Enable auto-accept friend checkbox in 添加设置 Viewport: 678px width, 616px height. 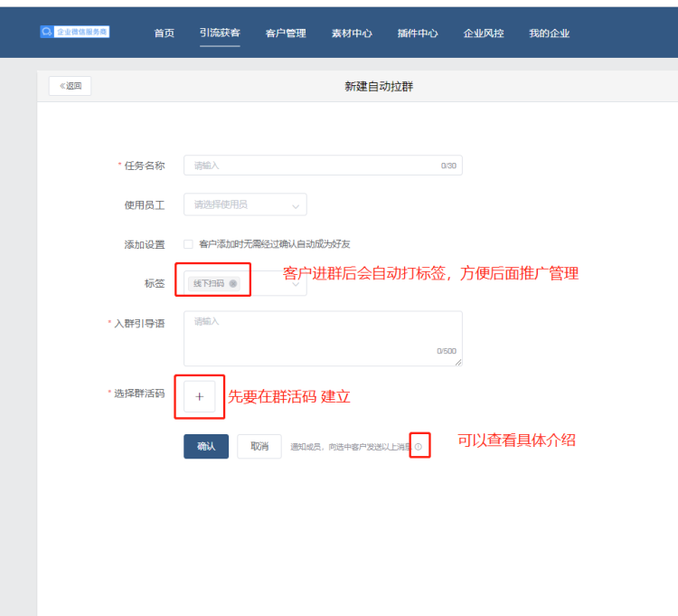(x=188, y=244)
